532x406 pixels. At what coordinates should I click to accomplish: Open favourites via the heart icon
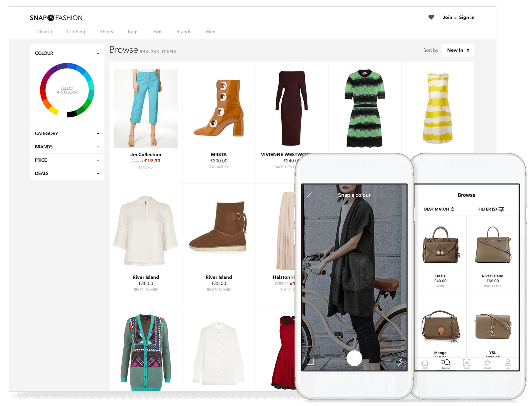[431, 17]
